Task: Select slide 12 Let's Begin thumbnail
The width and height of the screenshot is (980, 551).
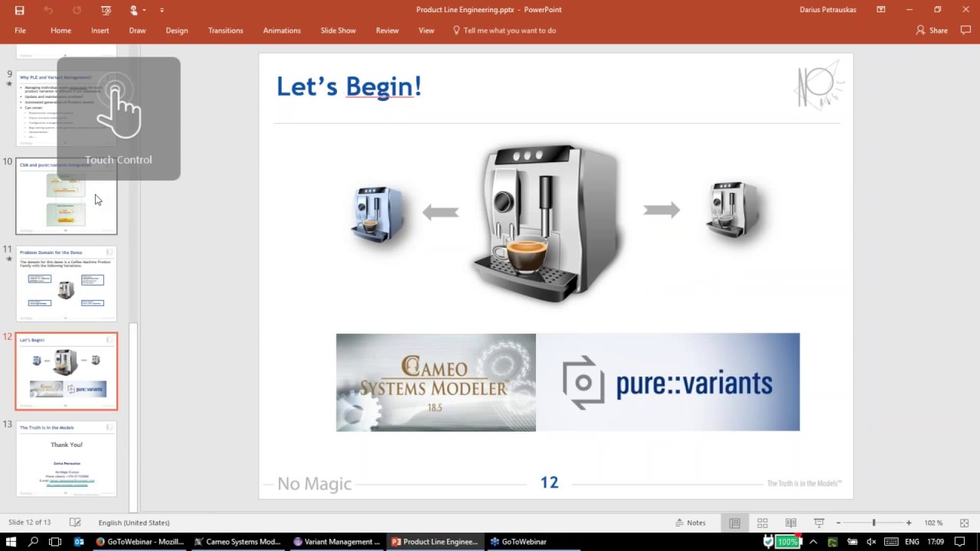Action: coord(67,371)
